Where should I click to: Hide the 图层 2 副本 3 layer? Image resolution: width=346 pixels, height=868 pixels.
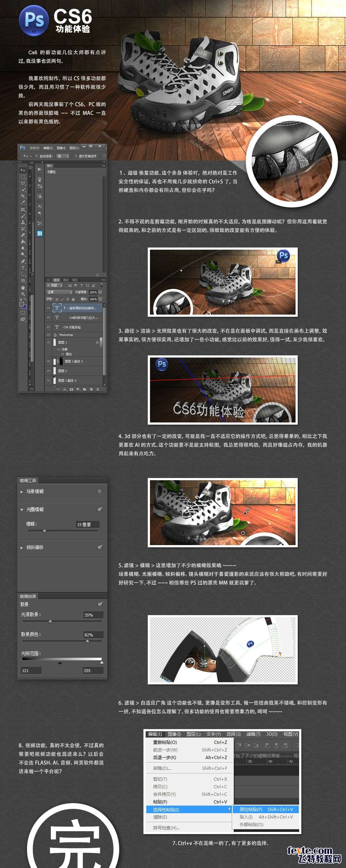(x=49, y=361)
